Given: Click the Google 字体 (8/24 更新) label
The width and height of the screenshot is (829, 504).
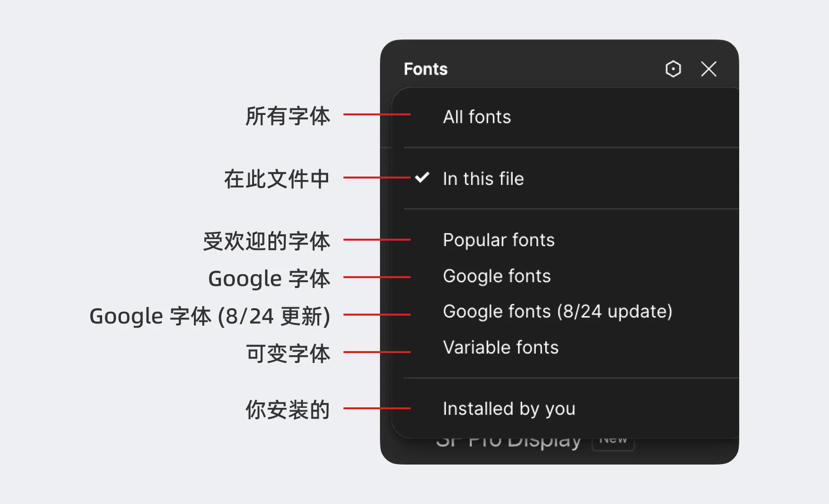Looking at the screenshot, I should click(x=210, y=316).
